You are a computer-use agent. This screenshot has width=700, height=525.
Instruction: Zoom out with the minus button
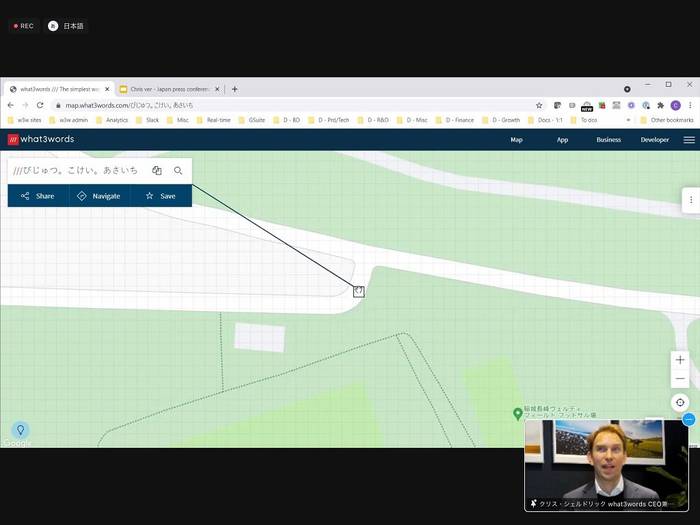pos(680,379)
